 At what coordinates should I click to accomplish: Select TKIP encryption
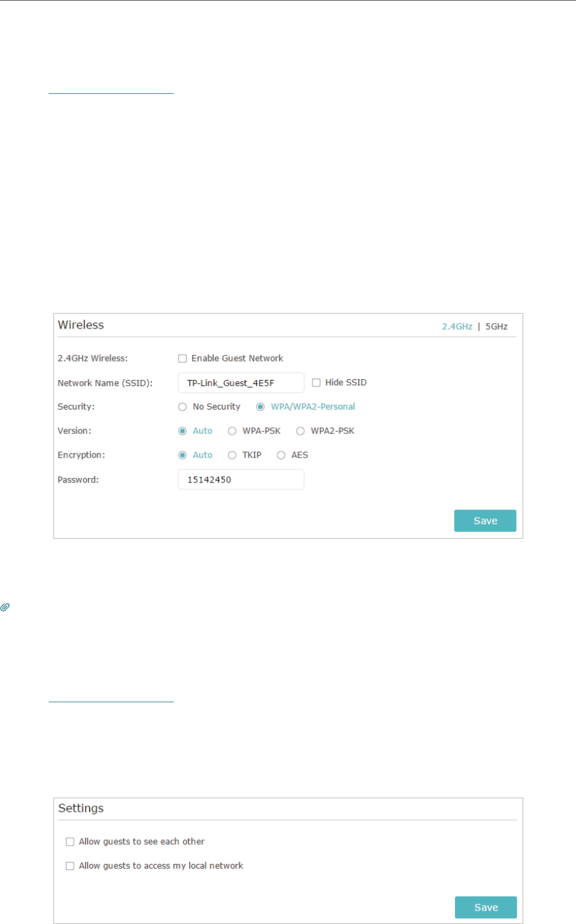[232, 455]
